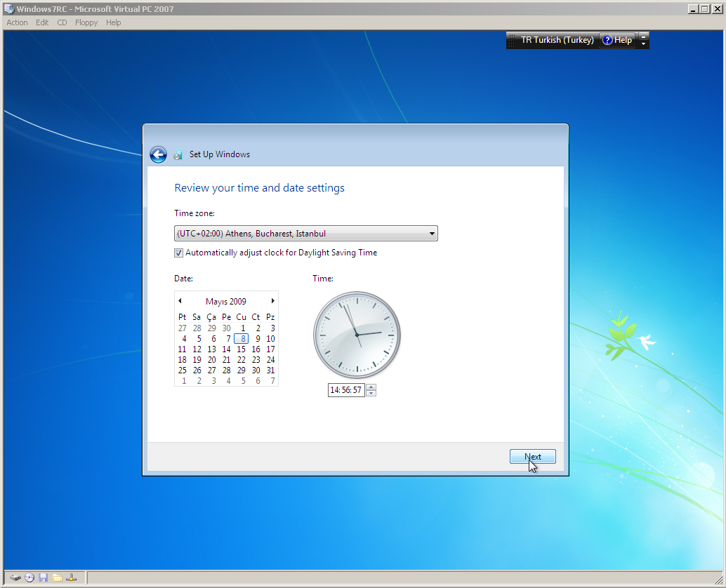Select May 22 in the calendar
Screen dimensions: 726x588
pos(242,360)
